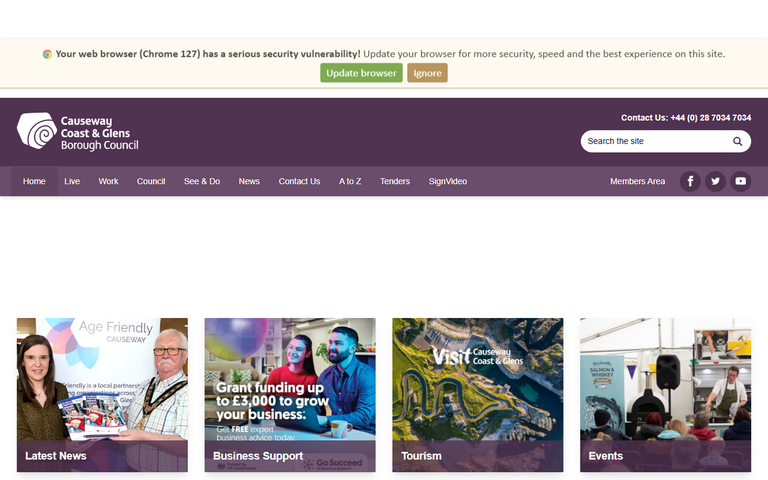Select the Tourism Visit Causeway tile
The image size is (768, 480).
[477, 394]
